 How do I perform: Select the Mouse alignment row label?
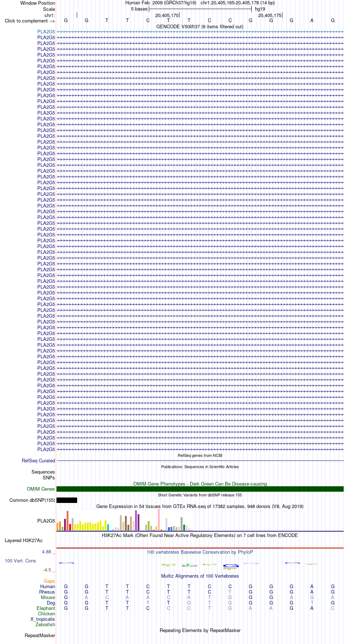(x=48, y=598)
